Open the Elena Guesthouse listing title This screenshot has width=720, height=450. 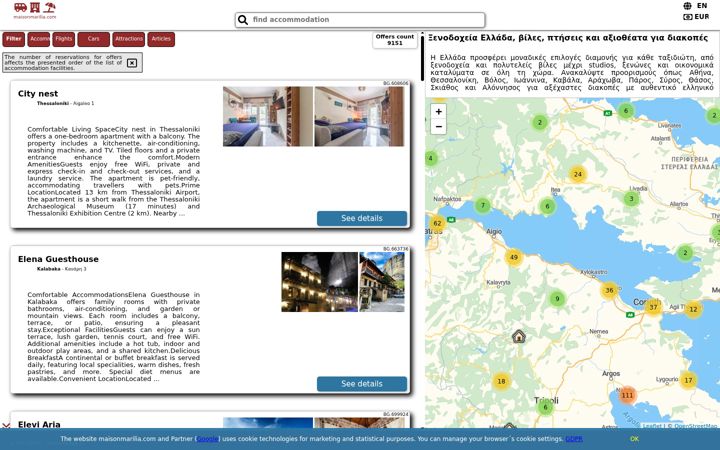(x=58, y=259)
